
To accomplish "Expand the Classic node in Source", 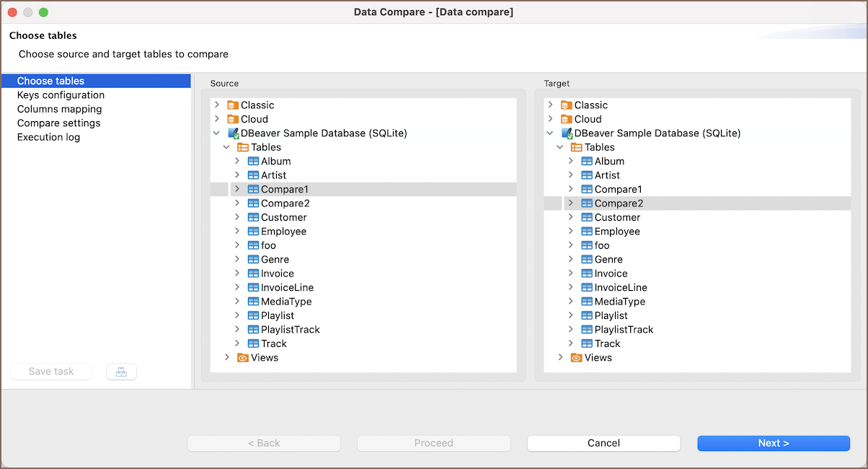I will (x=216, y=105).
